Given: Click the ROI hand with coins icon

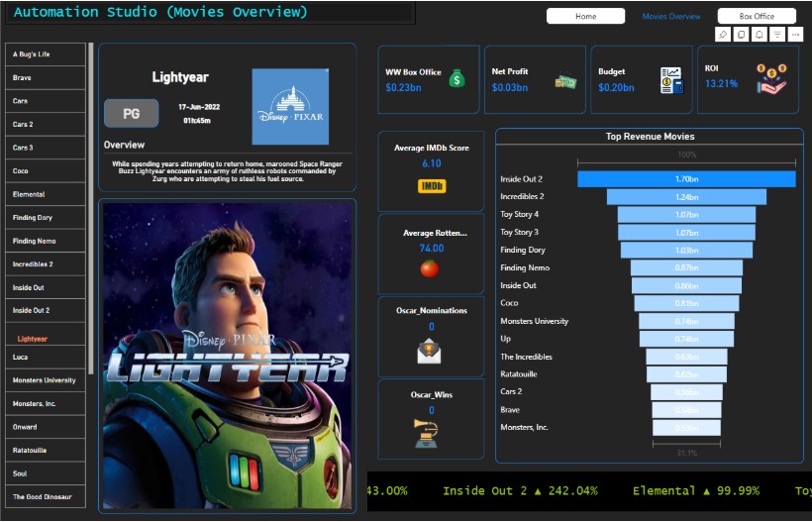Looking at the screenshot, I should (770, 79).
